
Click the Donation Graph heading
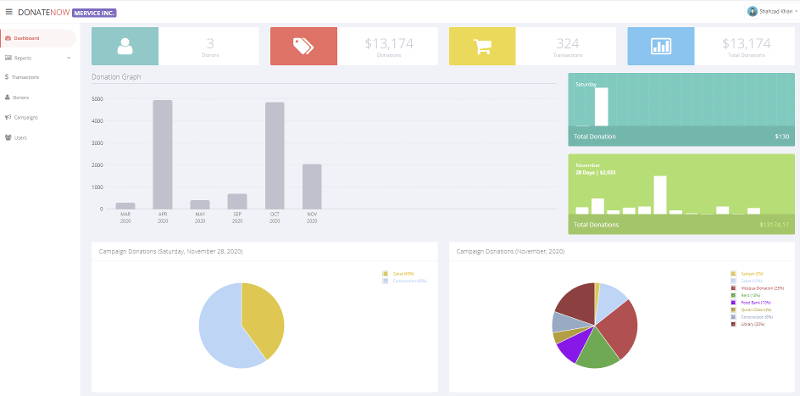pyautogui.click(x=116, y=77)
